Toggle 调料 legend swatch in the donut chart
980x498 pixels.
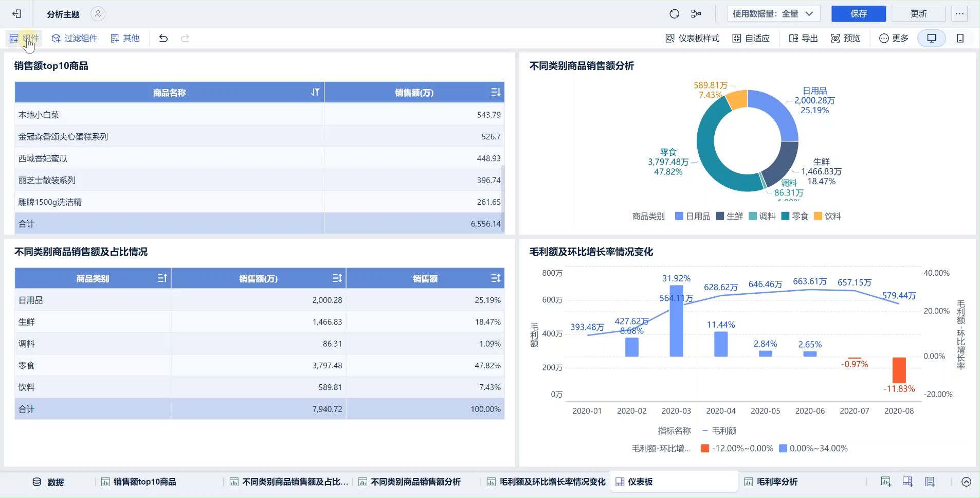tap(753, 216)
